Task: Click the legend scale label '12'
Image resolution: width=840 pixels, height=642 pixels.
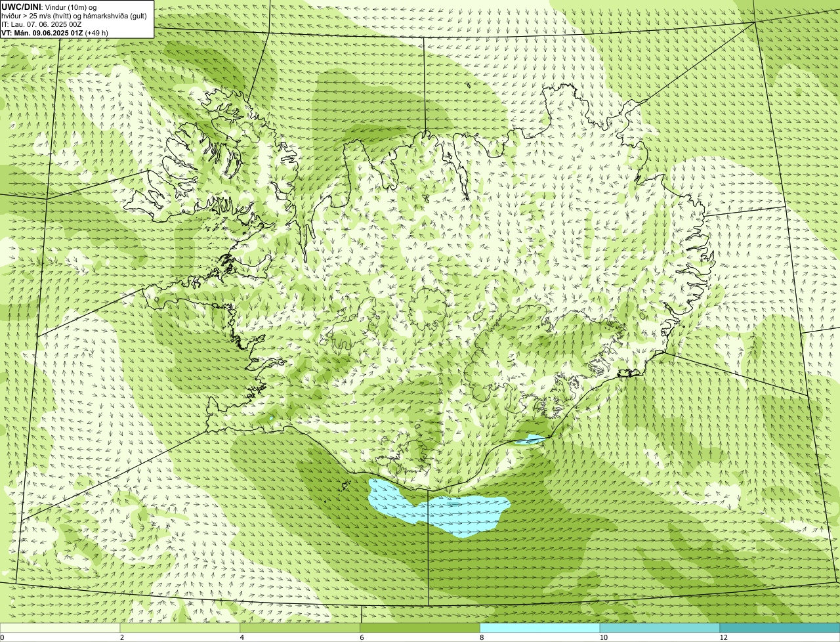Action: click(723, 637)
